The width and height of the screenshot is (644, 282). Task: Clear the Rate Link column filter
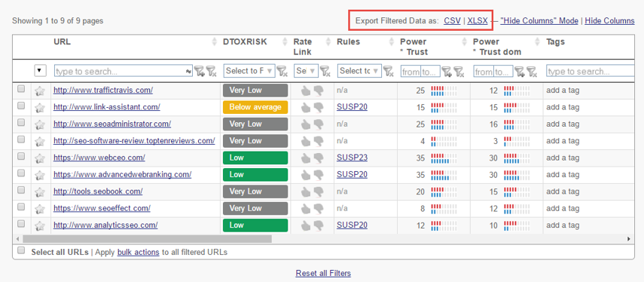[325, 72]
